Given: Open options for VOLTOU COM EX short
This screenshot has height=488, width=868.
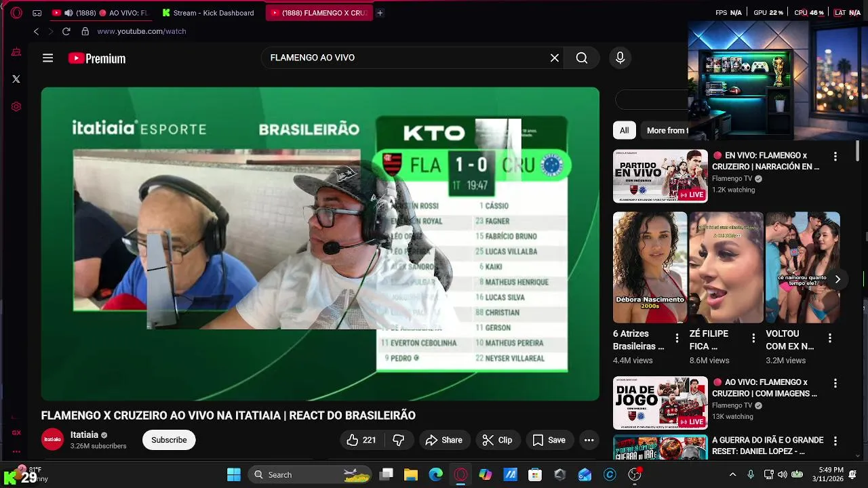Looking at the screenshot, I should pyautogui.click(x=830, y=338).
